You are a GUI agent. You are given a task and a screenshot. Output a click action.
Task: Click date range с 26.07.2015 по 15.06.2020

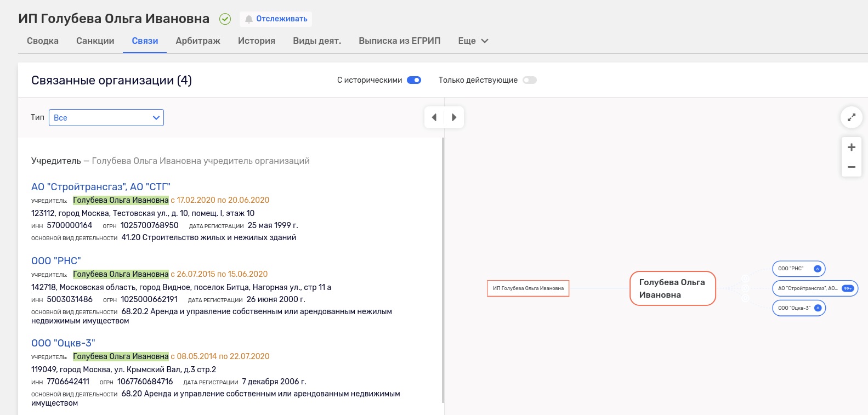[219, 274]
